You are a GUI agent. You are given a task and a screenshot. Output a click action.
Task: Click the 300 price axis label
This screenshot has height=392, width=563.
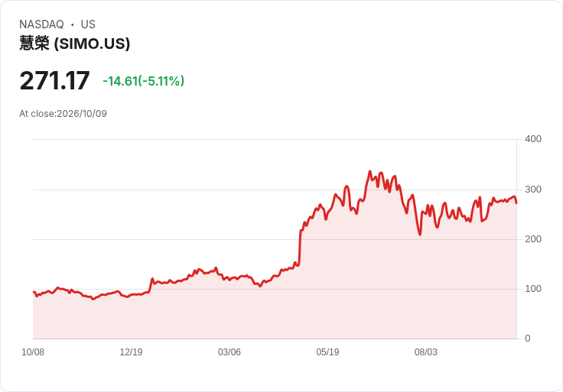point(533,190)
